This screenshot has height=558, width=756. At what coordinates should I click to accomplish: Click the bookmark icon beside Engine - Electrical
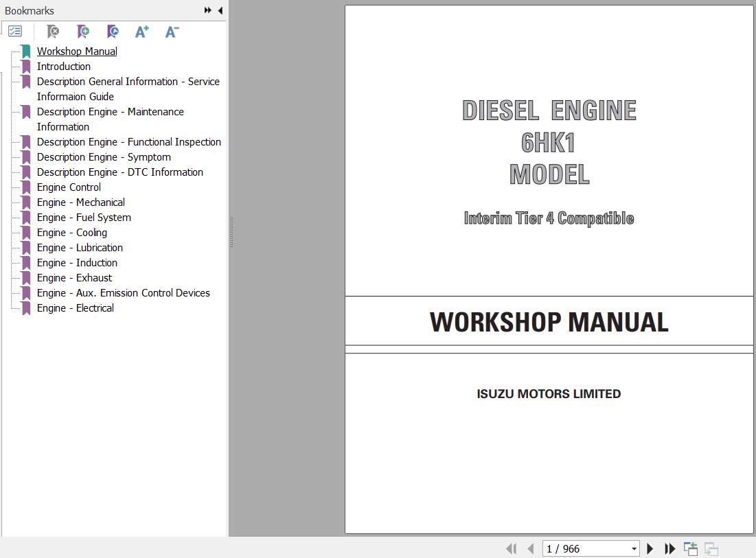pos(26,308)
